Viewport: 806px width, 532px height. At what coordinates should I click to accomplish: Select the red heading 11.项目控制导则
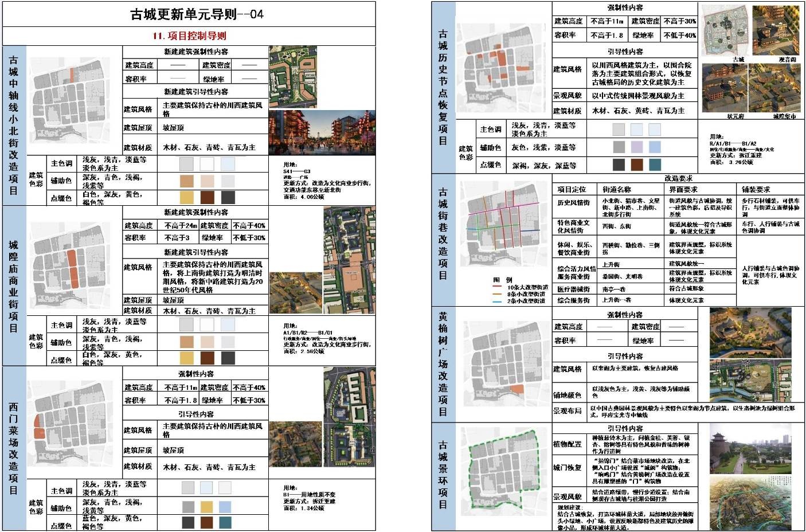(189, 36)
